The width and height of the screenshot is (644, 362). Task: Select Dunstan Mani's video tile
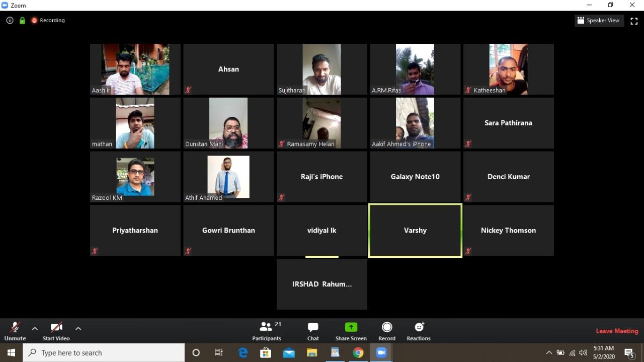point(228,123)
